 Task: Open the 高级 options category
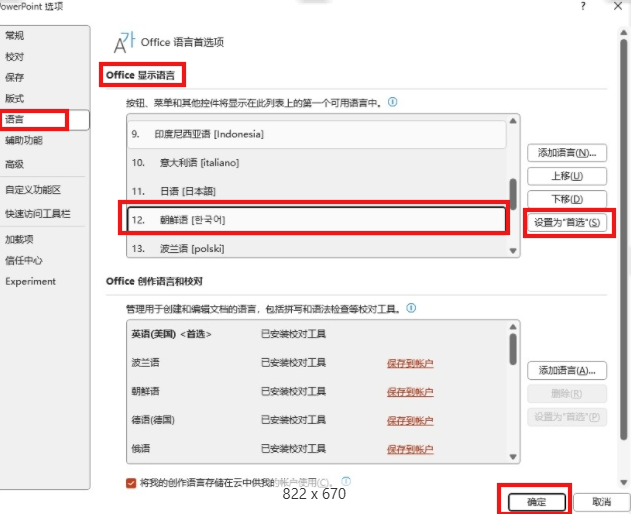pyautogui.click(x=14, y=164)
